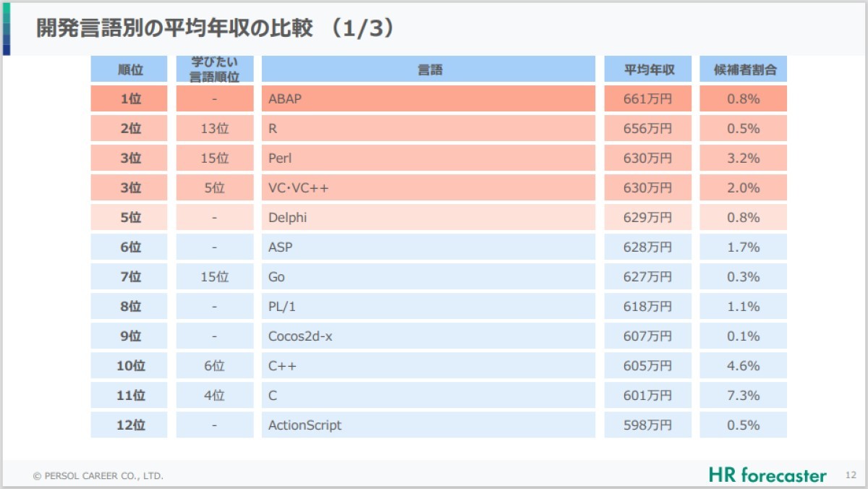Click the 7.3% ratio value
The image size is (868, 489).
744,395
